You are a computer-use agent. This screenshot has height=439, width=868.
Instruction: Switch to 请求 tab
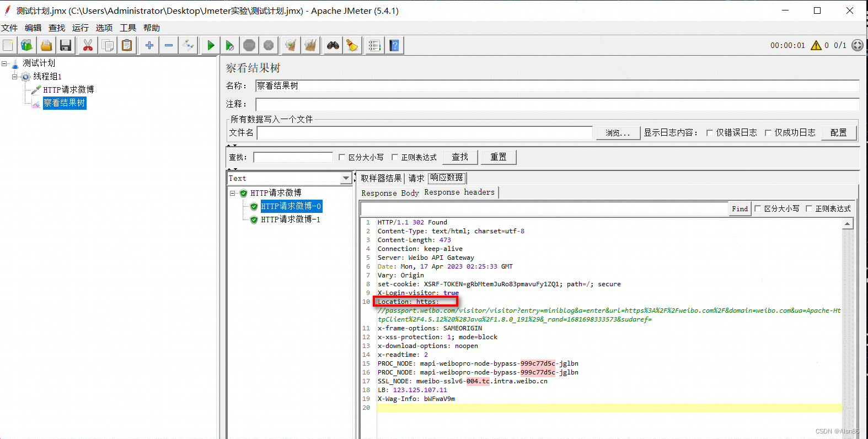pyautogui.click(x=416, y=178)
